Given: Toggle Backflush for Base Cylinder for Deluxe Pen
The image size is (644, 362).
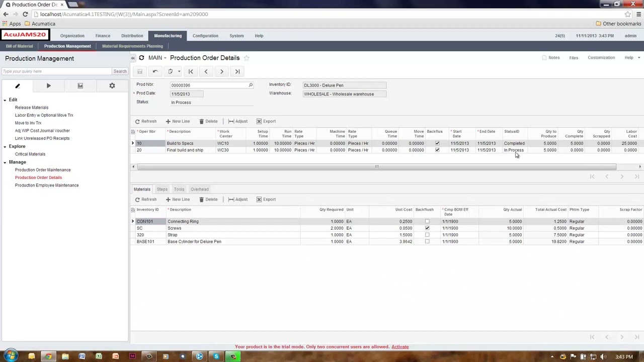Looking at the screenshot, I should tap(427, 242).
